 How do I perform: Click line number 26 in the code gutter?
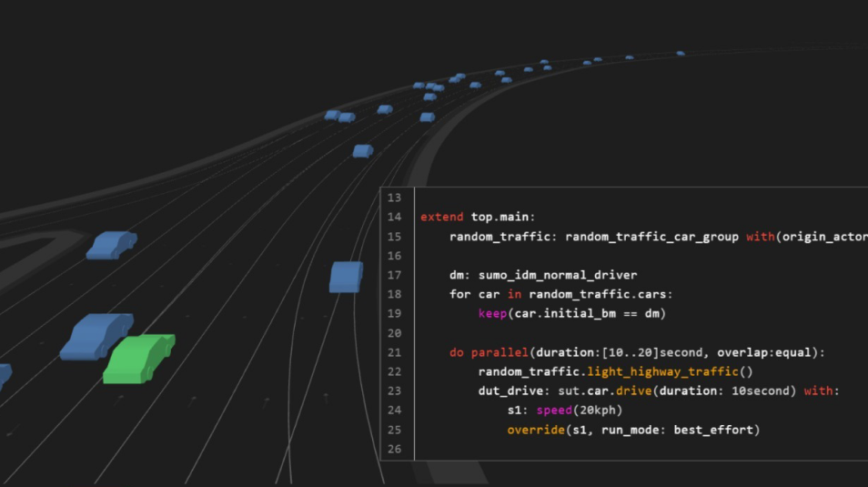[394, 449]
